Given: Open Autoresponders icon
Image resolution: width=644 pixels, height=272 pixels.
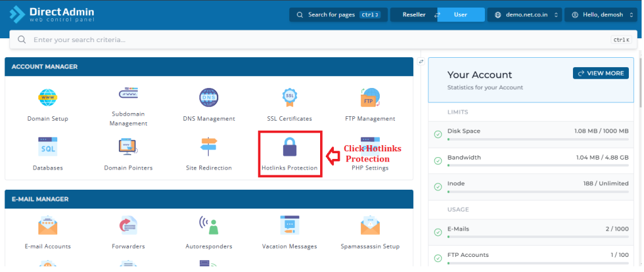Looking at the screenshot, I should [209, 226].
